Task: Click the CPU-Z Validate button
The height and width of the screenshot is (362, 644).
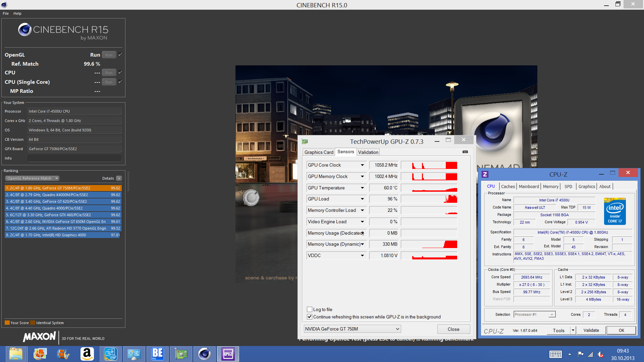Action: coord(591,330)
